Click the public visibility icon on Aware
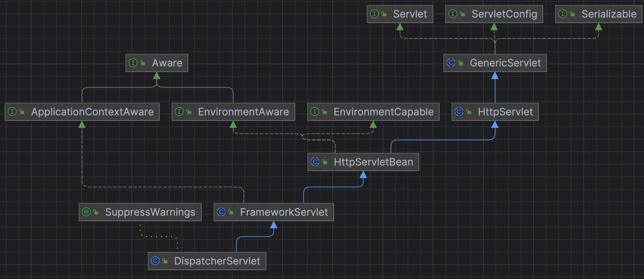The image size is (644, 279). click(143, 63)
